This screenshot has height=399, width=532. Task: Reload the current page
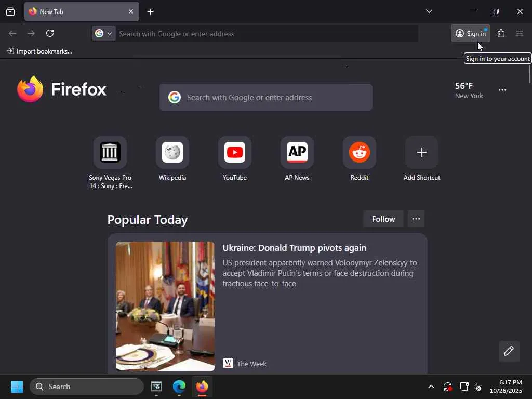pyautogui.click(x=50, y=33)
